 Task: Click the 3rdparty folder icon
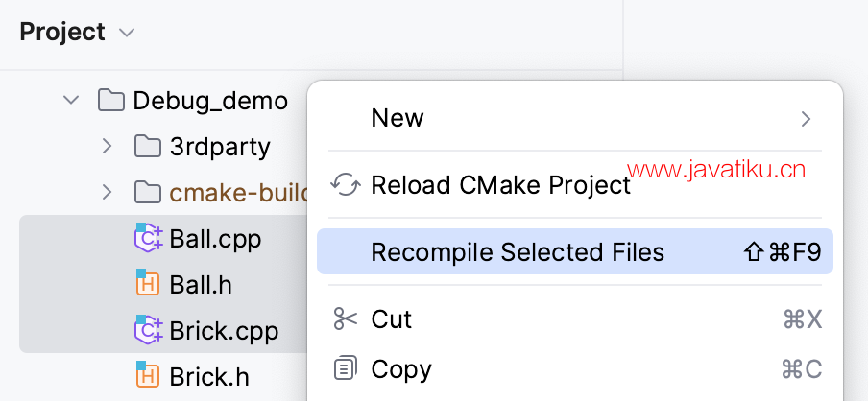[148, 147]
